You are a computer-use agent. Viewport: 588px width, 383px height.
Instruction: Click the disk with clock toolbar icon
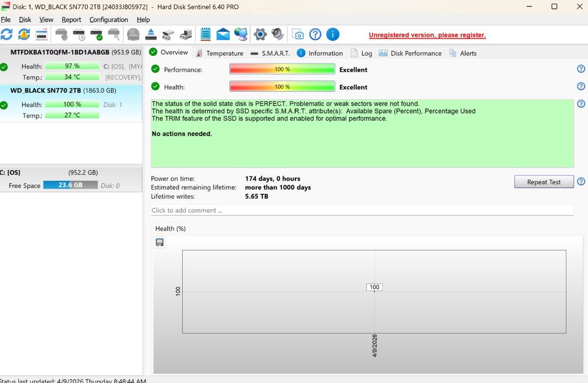pos(79,35)
